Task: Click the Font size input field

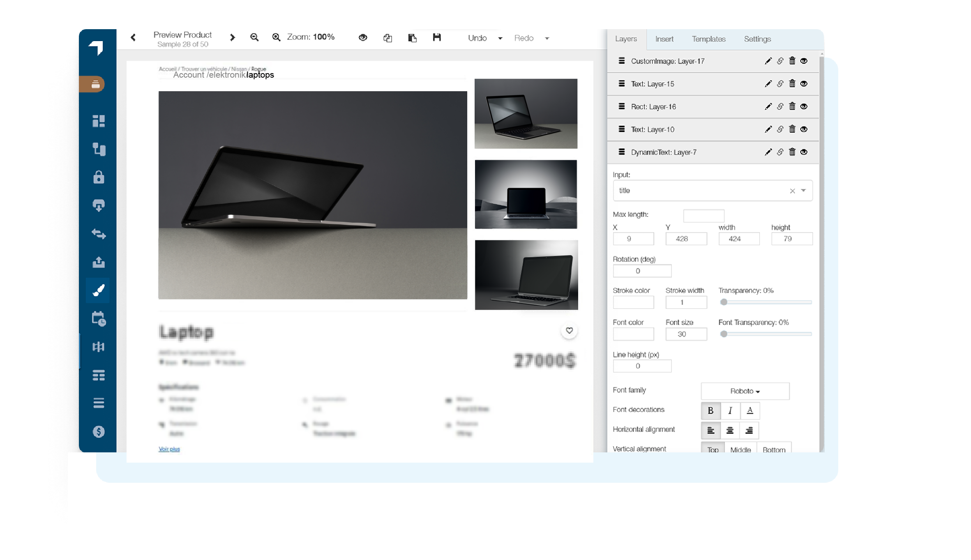Action: pyautogui.click(x=686, y=334)
